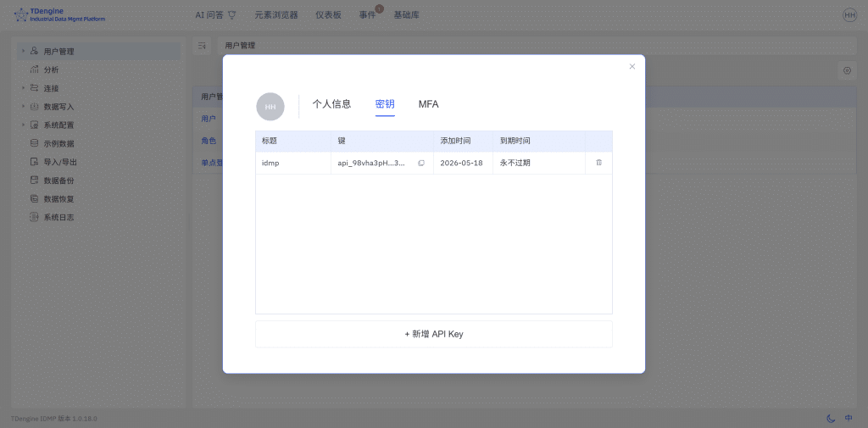This screenshot has height=428, width=868.
Task: Switch to the 个人信息 tab
Action: (x=331, y=104)
